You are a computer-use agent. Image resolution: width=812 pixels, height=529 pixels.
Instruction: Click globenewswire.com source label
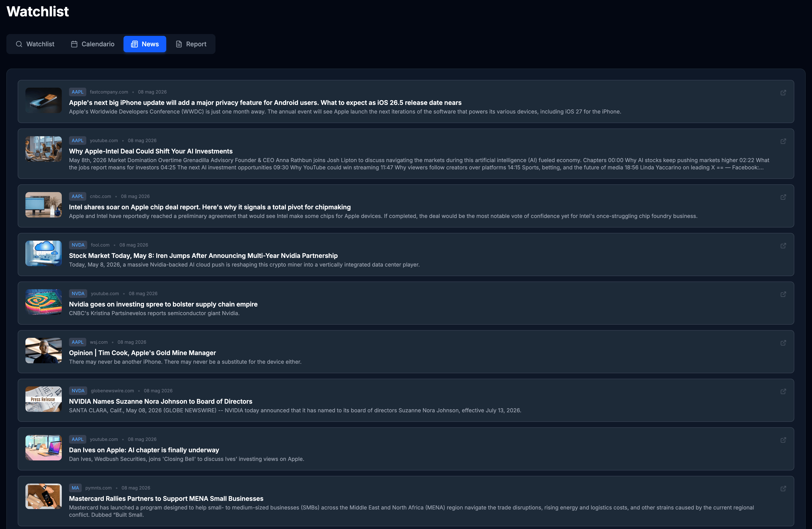pos(112,391)
